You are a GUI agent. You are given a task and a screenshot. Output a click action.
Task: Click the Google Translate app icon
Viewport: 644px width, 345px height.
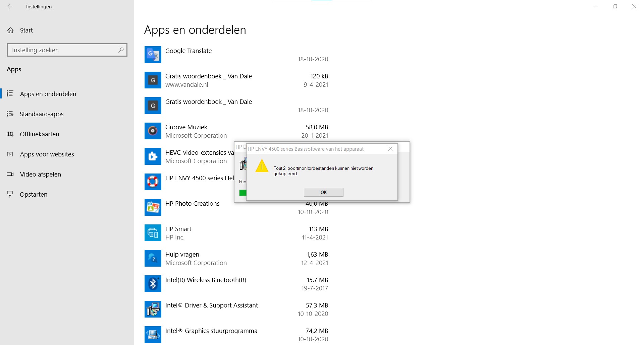click(153, 55)
